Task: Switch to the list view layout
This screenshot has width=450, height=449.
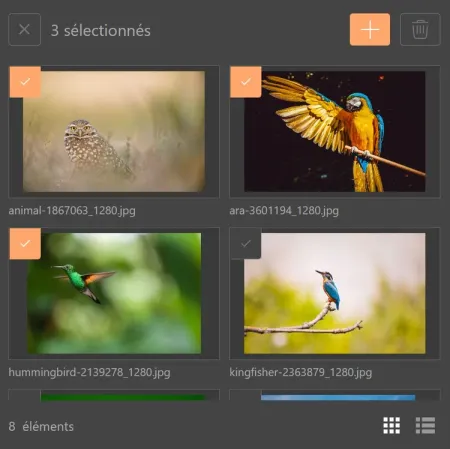Action: click(425, 426)
